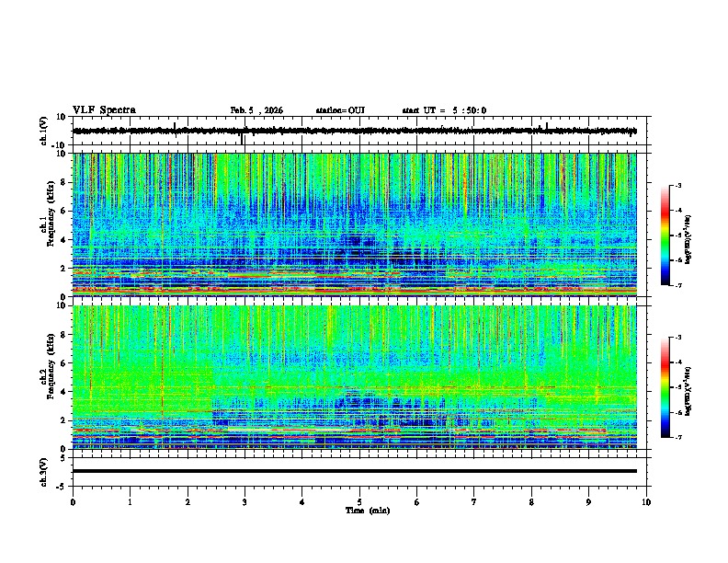The image size is (728, 563).
Task: Click time axis tick label "5"
Action: (x=359, y=502)
